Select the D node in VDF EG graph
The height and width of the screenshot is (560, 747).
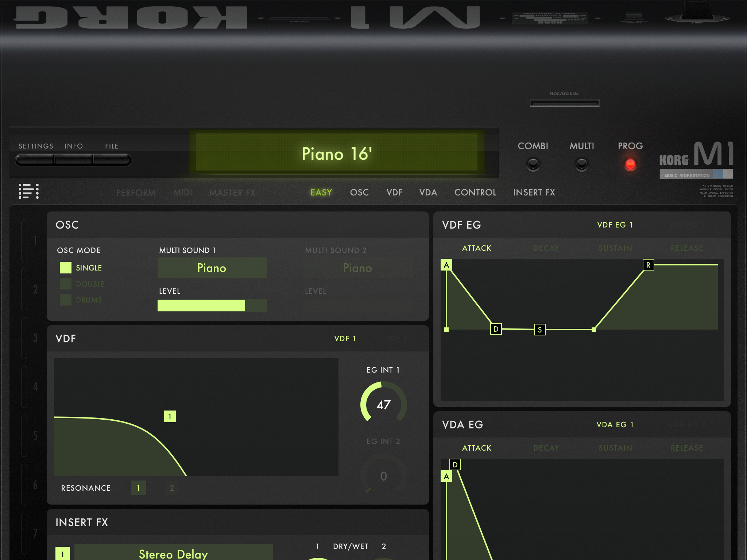496,329
